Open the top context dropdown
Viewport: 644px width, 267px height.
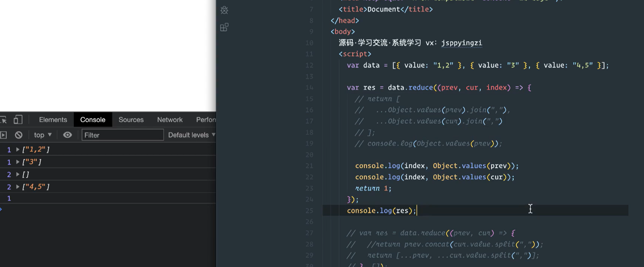[43, 135]
